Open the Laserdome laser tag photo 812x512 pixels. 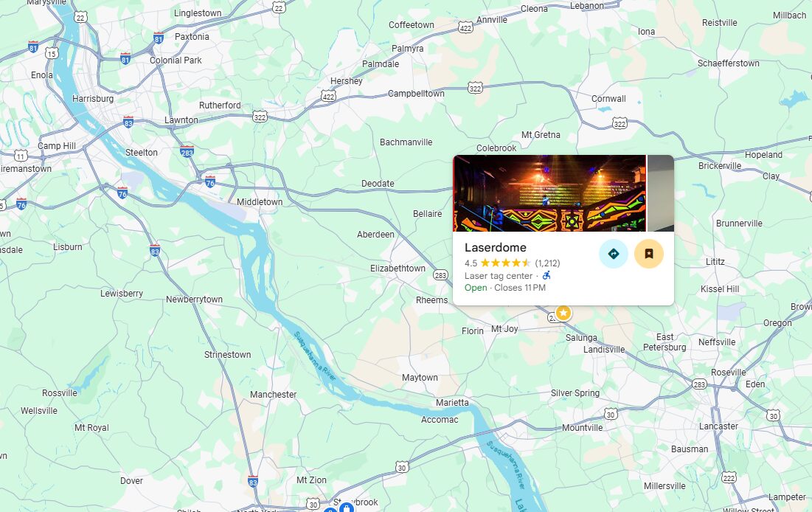549,193
